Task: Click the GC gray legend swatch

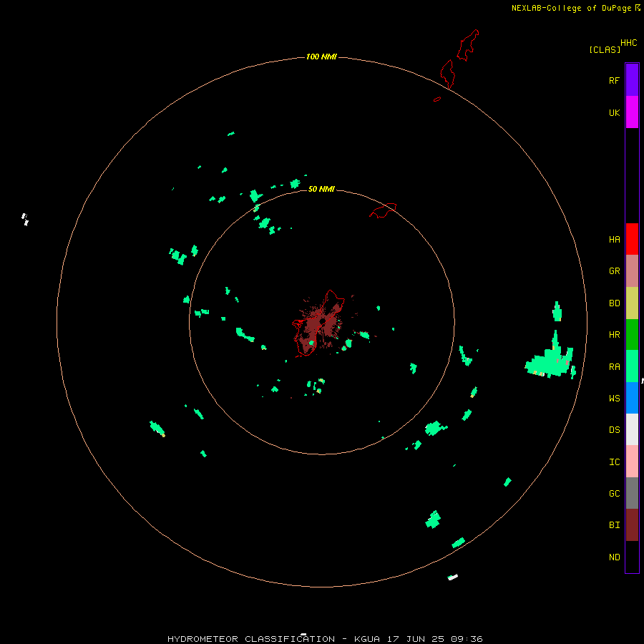Action: 632,493
